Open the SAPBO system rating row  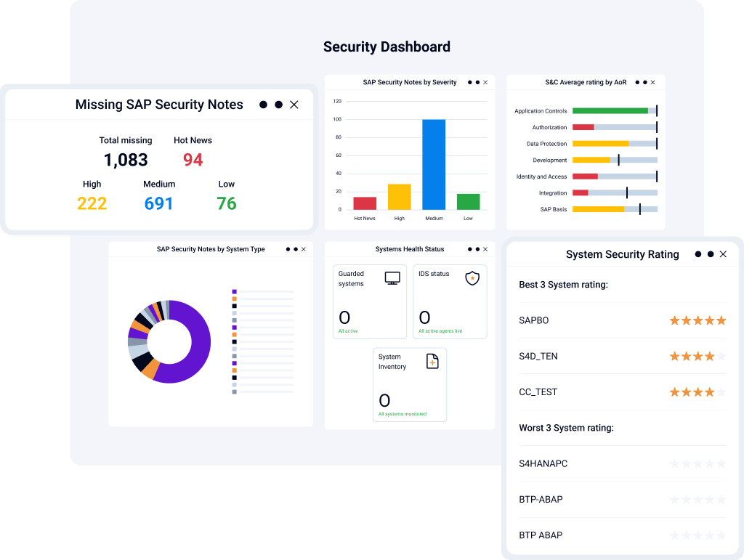pyautogui.click(x=623, y=320)
